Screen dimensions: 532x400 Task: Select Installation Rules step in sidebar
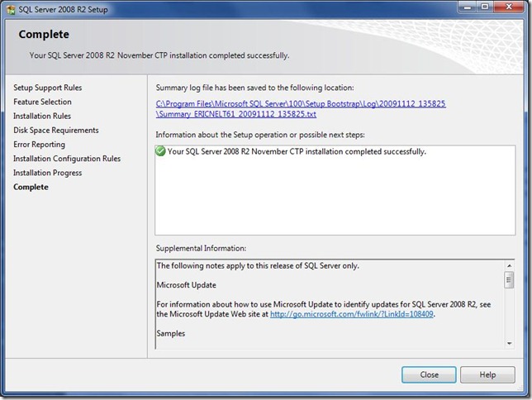tap(42, 117)
